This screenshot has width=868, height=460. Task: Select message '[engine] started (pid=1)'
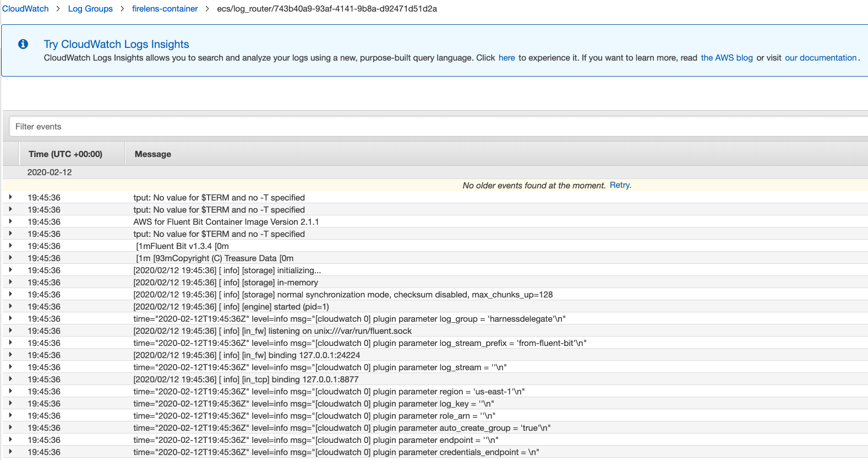tap(231, 307)
